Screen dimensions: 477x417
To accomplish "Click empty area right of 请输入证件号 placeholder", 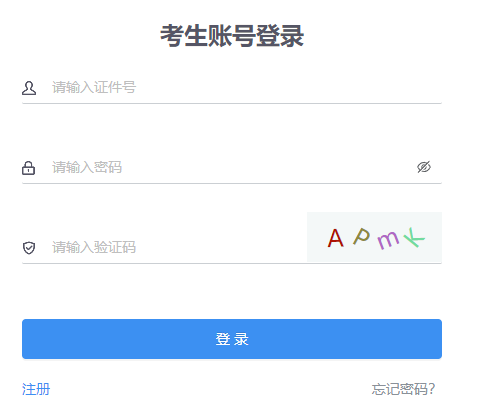I will pyautogui.click(x=287, y=88).
